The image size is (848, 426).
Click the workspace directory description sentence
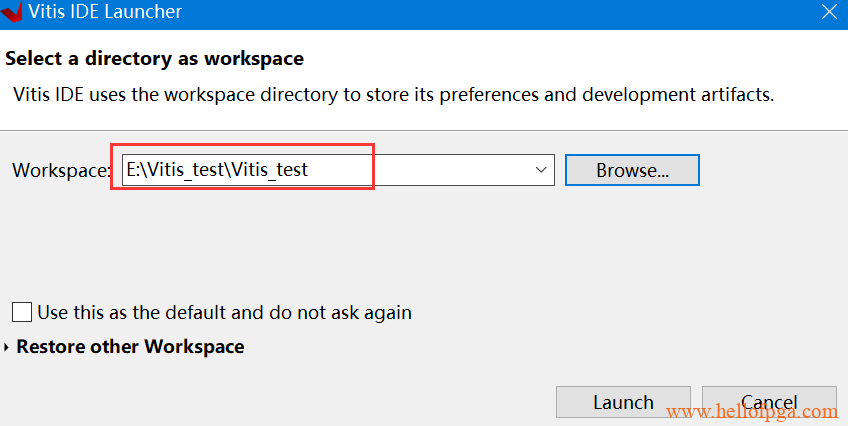tap(394, 95)
